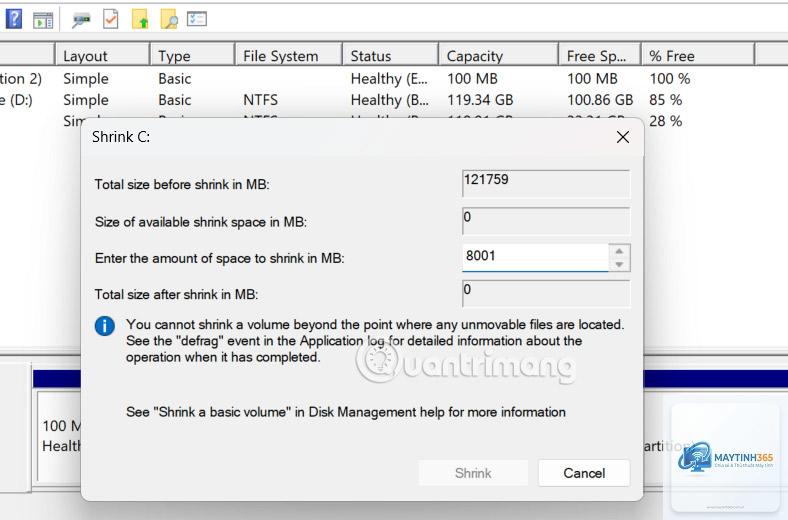Click the blue info icon in Shrink dialog
Viewport: 788px width, 520px height.
click(105, 326)
